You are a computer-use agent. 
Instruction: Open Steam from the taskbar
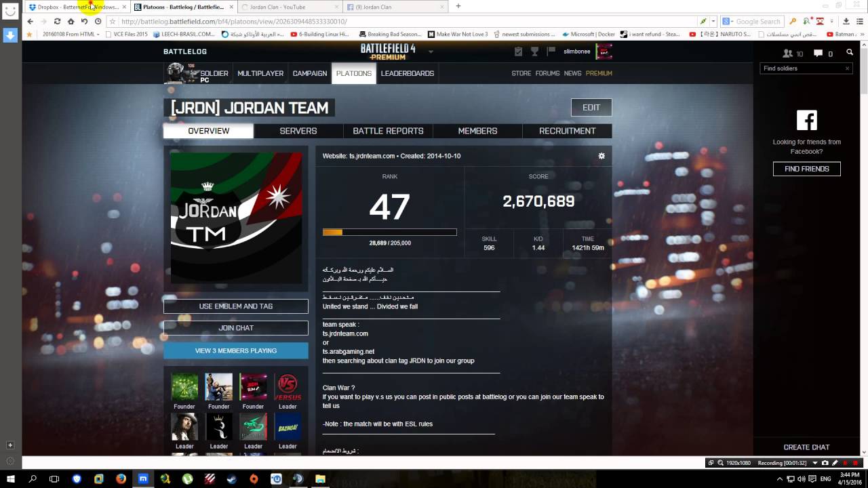click(231, 479)
